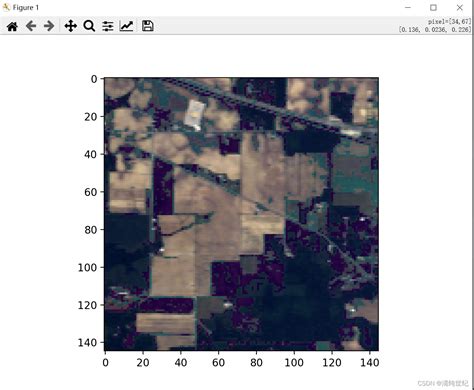Click the x-axis tick label 80
The image size is (474, 390).
(256, 363)
